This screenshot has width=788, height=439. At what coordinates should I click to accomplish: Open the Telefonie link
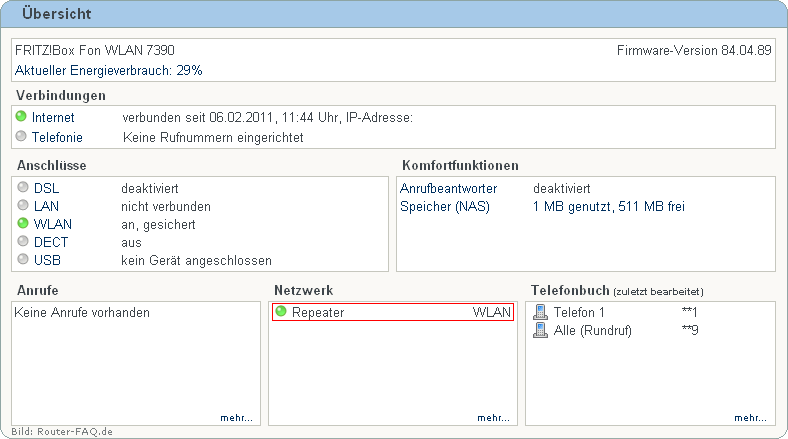(57, 137)
